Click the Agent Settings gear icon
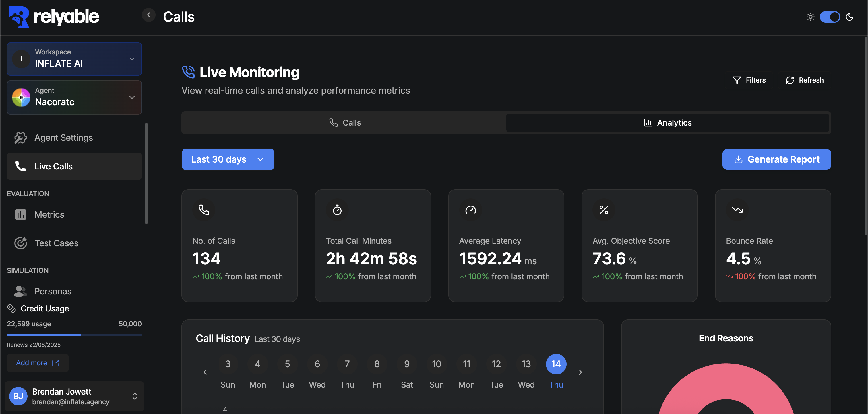Image resolution: width=868 pixels, height=414 pixels. (21, 138)
